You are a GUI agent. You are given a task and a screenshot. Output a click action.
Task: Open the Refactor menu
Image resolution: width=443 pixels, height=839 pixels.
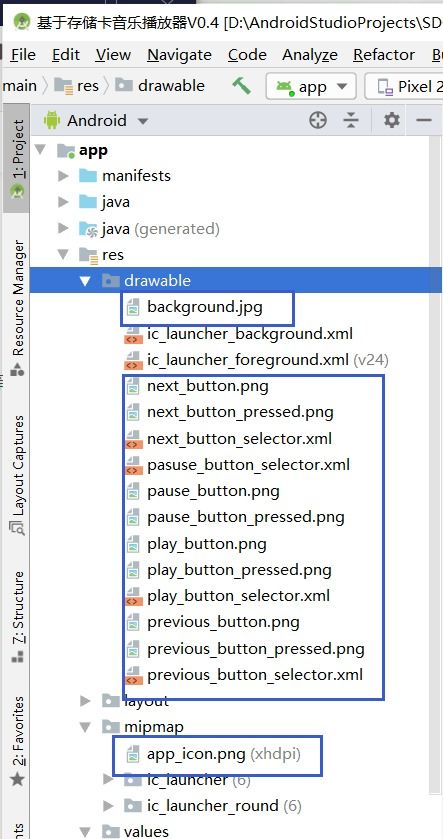[384, 55]
